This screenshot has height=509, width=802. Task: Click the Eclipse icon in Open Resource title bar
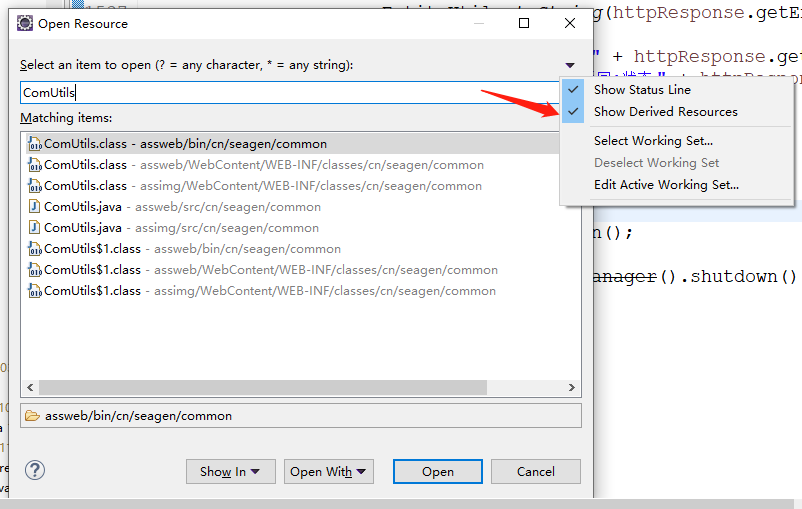pos(25,24)
